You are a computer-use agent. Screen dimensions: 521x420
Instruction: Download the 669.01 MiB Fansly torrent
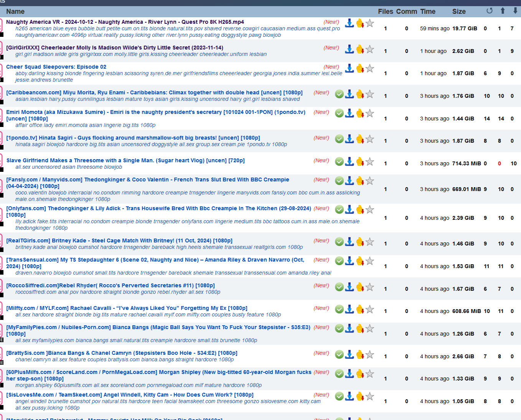(349, 181)
